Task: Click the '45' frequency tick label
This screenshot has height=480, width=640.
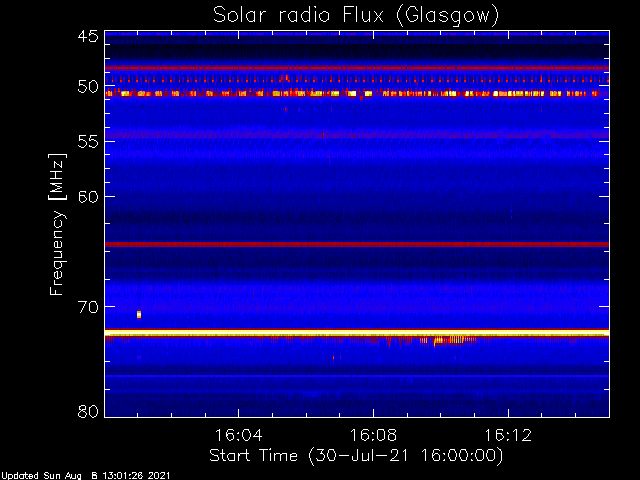Action: click(x=88, y=36)
